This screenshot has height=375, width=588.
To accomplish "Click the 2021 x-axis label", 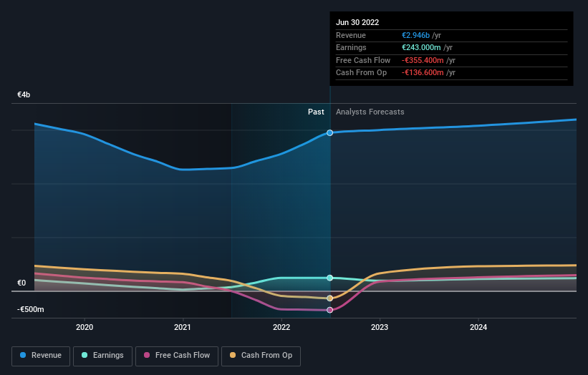I will click(183, 327).
